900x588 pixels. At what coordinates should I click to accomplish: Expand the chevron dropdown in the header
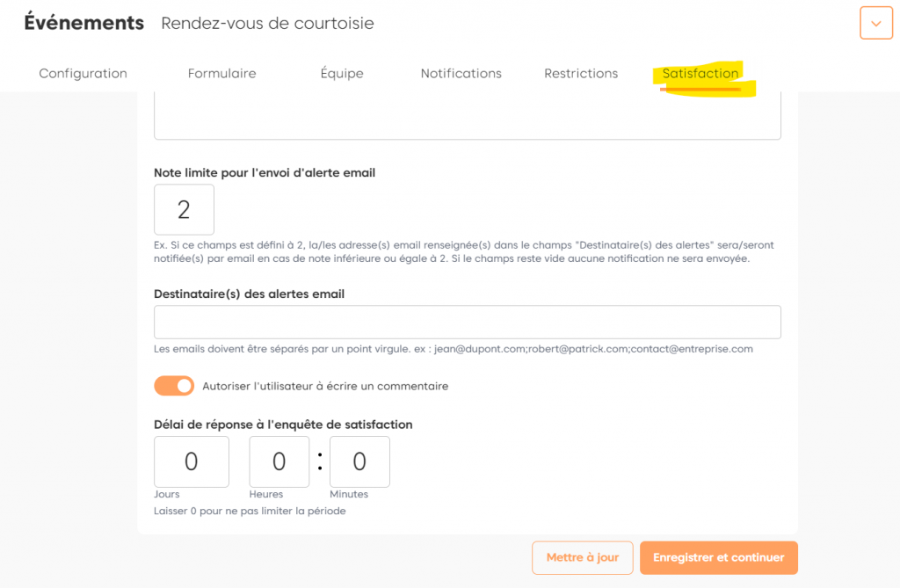(x=875, y=24)
